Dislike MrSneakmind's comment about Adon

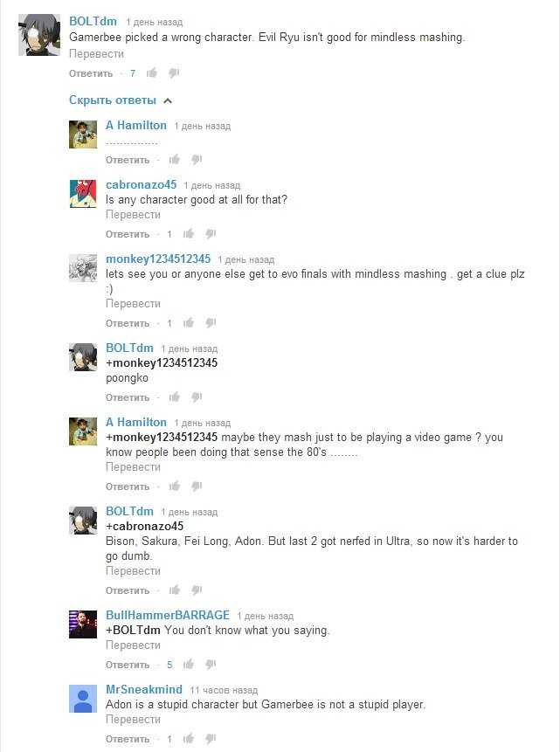pyautogui.click(x=211, y=739)
